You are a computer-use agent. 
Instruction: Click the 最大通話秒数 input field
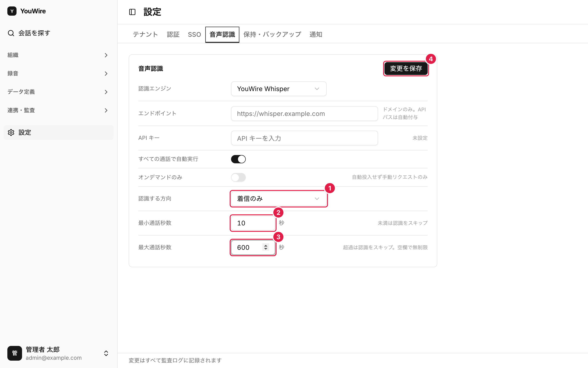pyautogui.click(x=253, y=247)
